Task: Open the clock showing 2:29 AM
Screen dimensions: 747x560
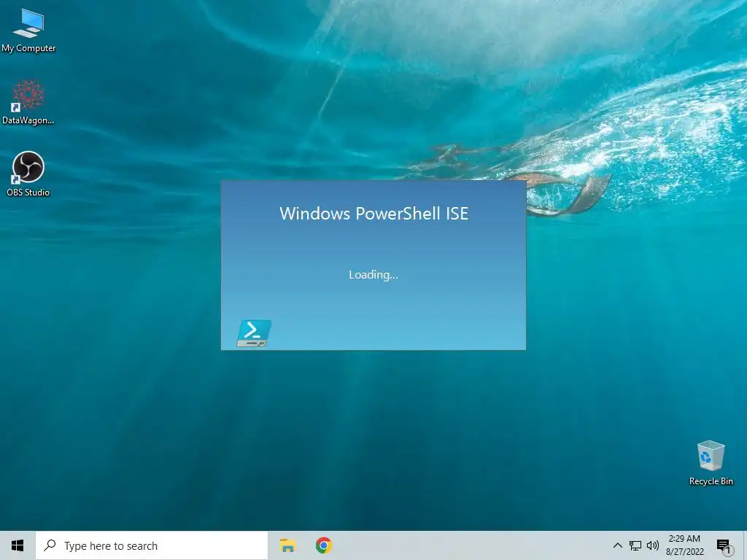Action: pos(684,545)
